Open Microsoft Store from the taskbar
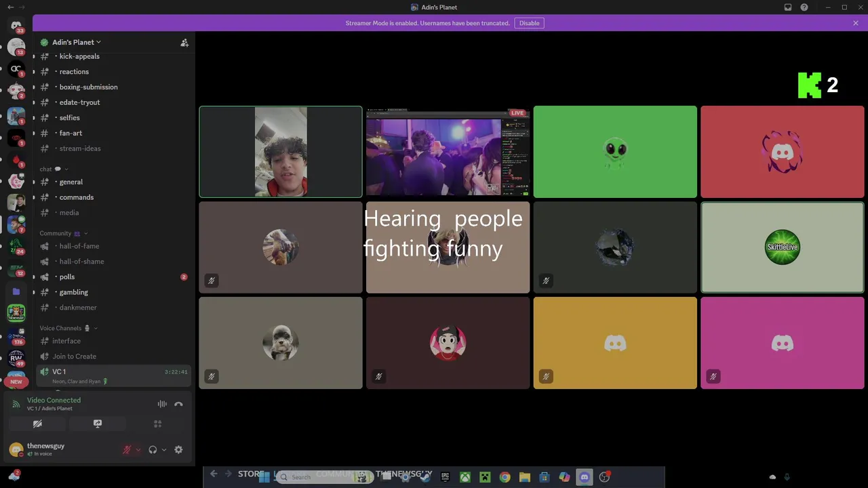Viewport: 868px width, 488px height. [x=544, y=477]
